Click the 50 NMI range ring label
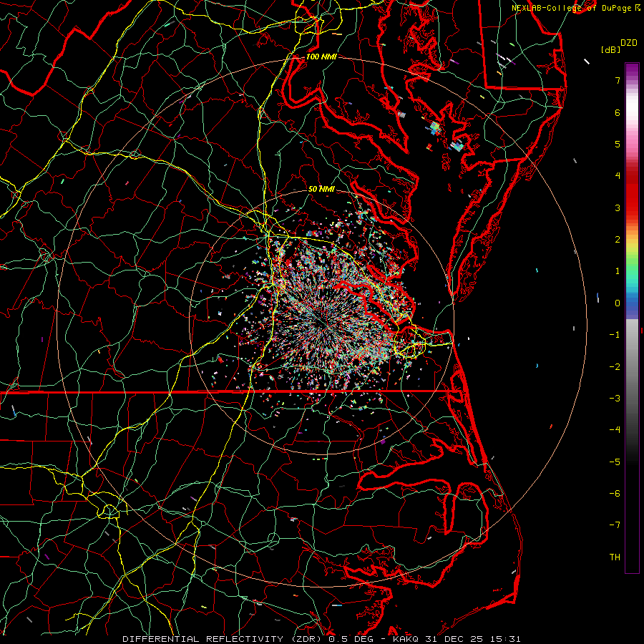The width and height of the screenshot is (644, 644). [x=321, y=189]
